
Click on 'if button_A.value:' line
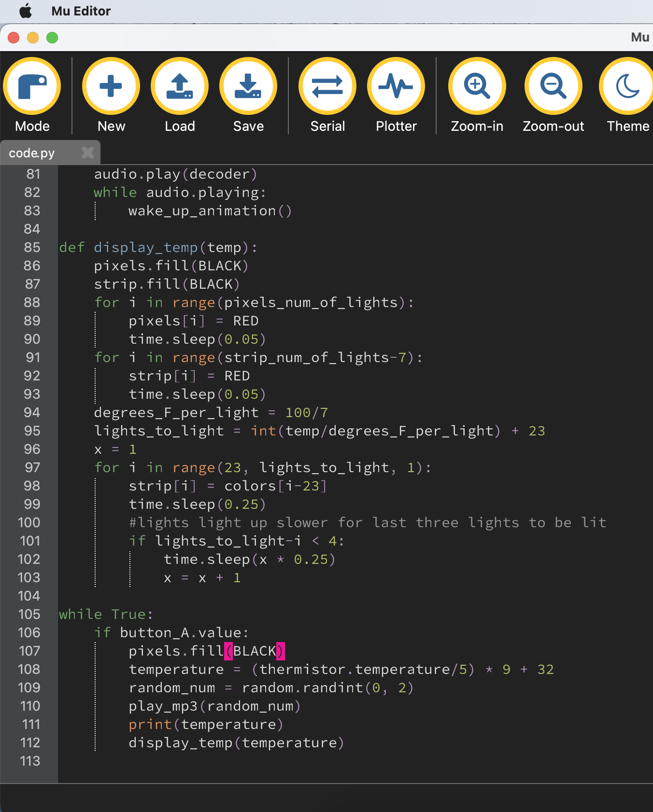[x=171, y=632]
